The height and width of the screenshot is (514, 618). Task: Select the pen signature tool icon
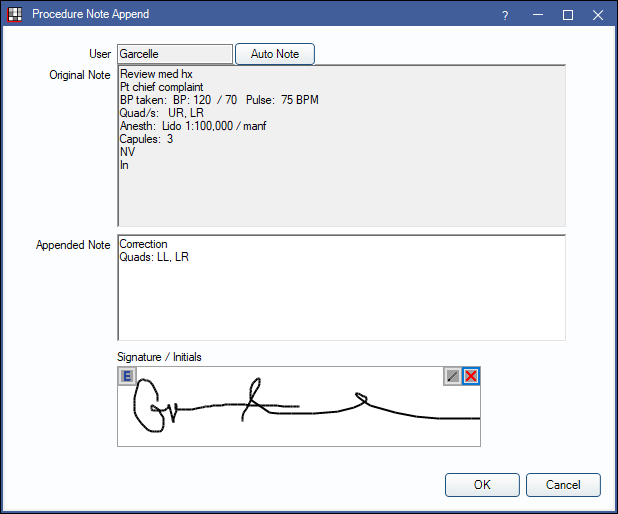pos(453,376)
